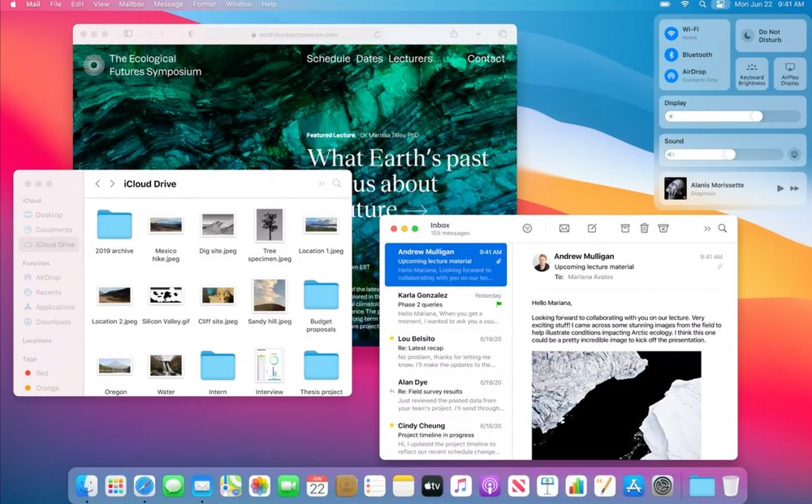
Task: Toggle Bluetooth in Control Center
Action: [672, 55]
